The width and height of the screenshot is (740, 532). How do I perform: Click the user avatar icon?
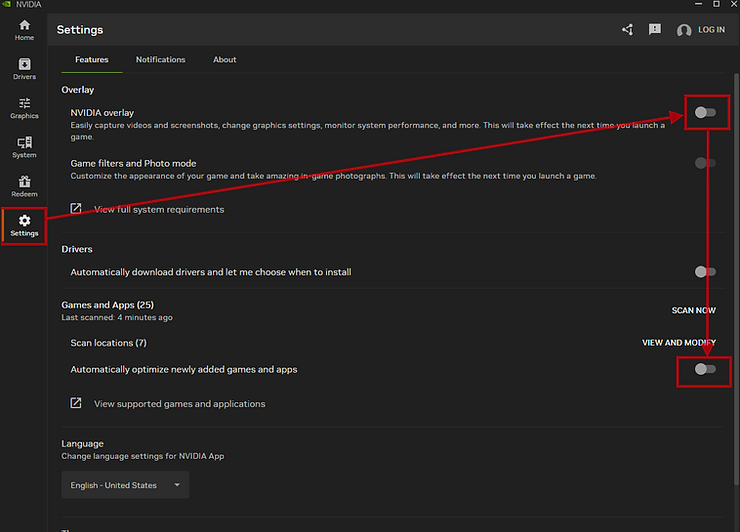point(684,30)
